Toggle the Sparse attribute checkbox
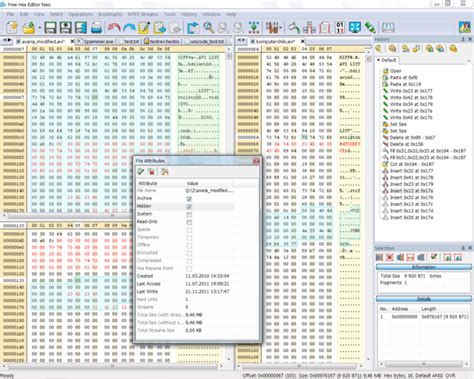Screen dimensions: 474x379 189,230
